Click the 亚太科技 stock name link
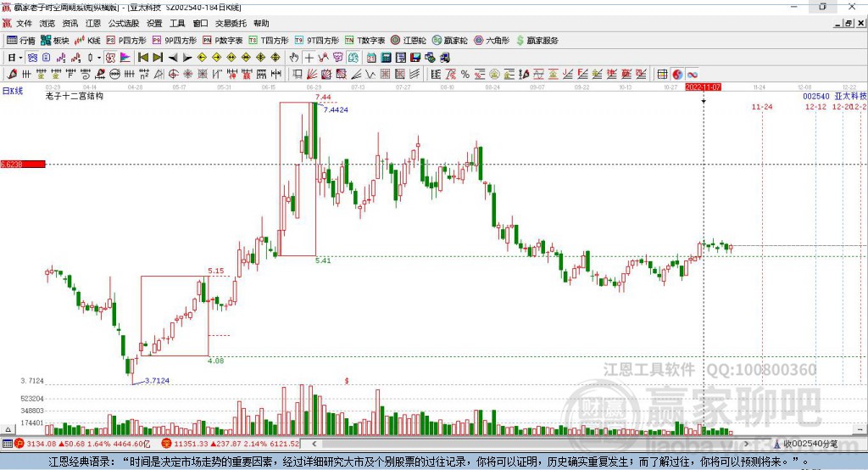The height and width of the screenshot is (470, 868). click(x=850, y=97)
